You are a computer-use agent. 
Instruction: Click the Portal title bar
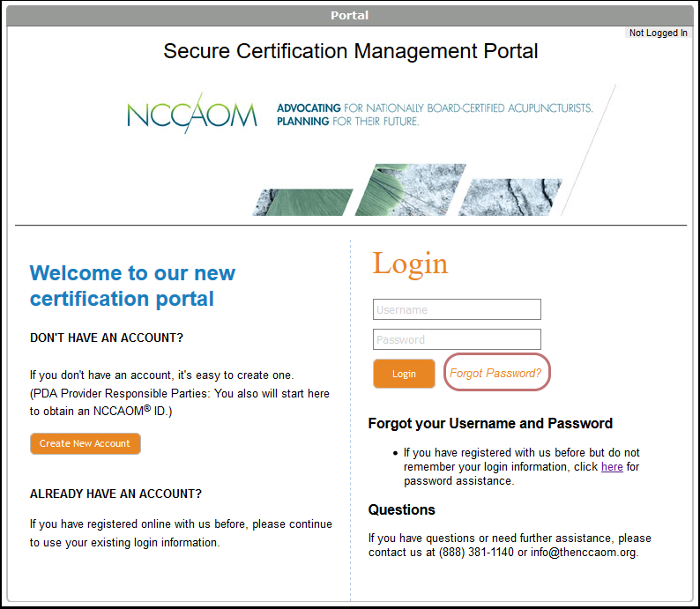click(x=350, y=15)
